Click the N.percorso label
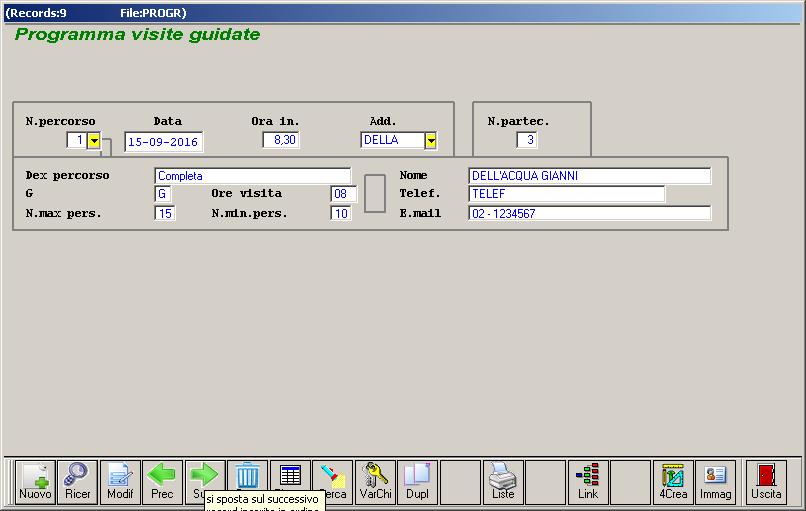The height and width of the screenshot is (511, 806). pos(60,121)
